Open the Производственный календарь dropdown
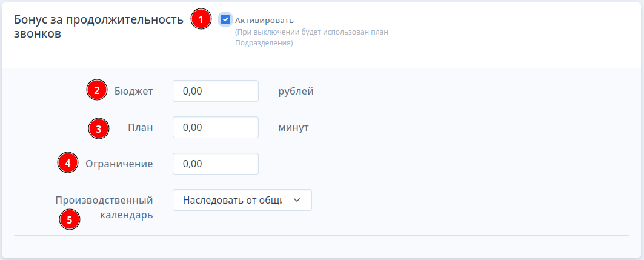644x260 pixels. tap(242, 200)
